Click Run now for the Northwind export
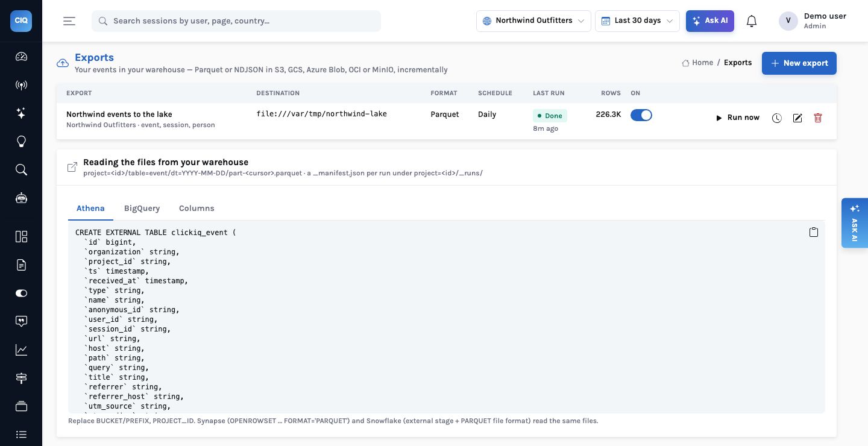Screen dimensions: 868x446 (x=737, y=118)
